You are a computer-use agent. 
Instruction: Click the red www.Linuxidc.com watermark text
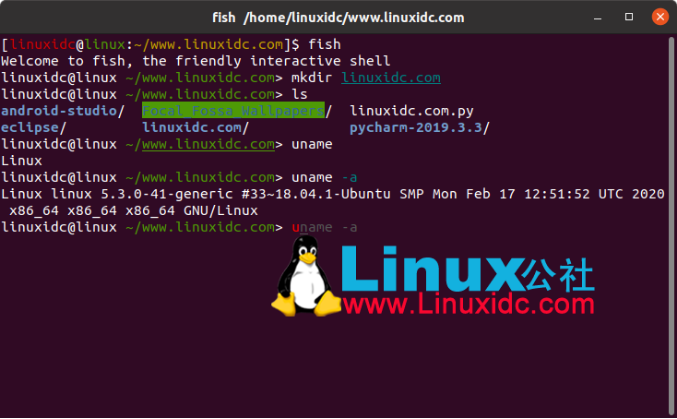[x=468, y=304]
